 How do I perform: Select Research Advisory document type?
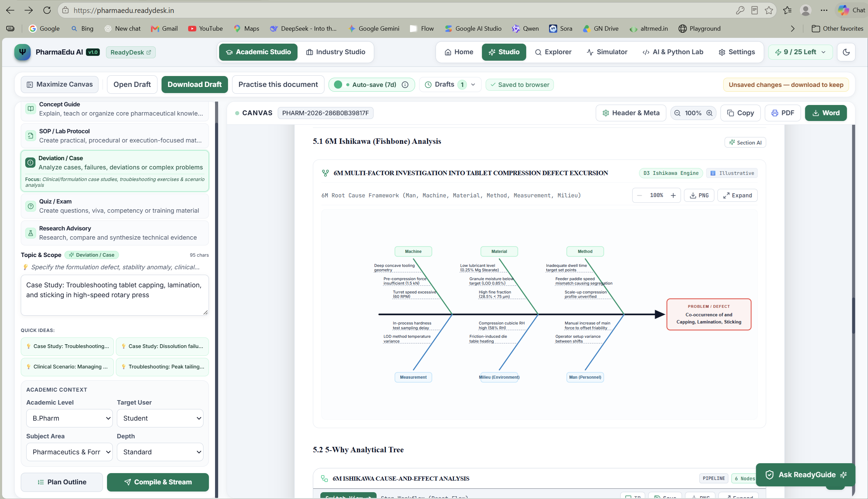tap(115, 233)
